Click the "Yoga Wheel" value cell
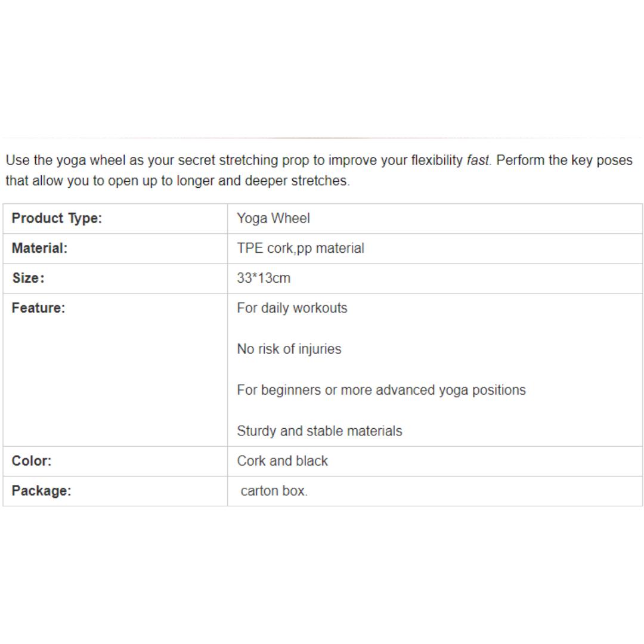Screen dimensions: 644x644 click(x=274, y=218)
